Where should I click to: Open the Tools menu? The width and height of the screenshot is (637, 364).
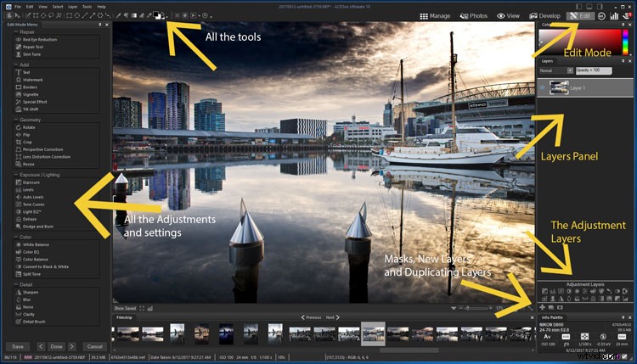[87, 7]
